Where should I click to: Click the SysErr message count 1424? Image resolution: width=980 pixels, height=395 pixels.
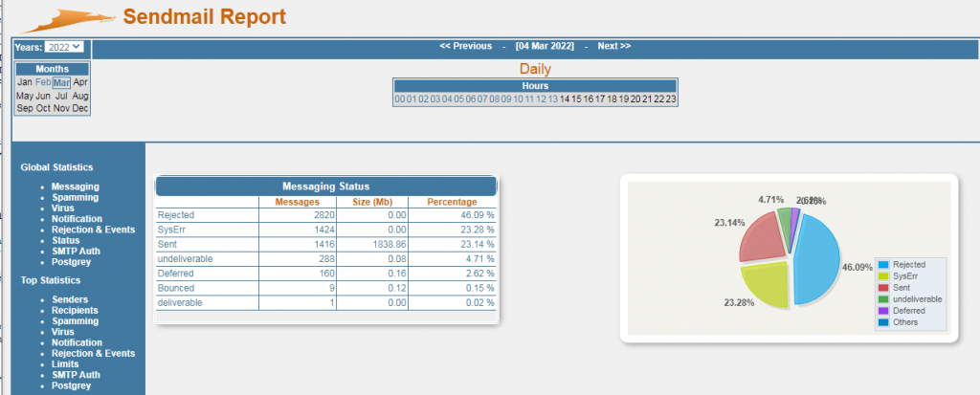323,230
